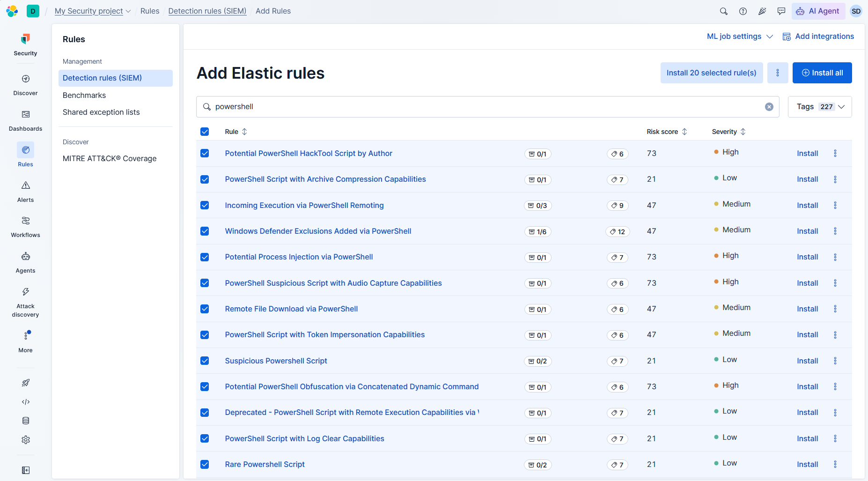The width and height of the screenshot is (868, 481).
Task: Open the Security app in the sidebar
Action: coord(25,45)
